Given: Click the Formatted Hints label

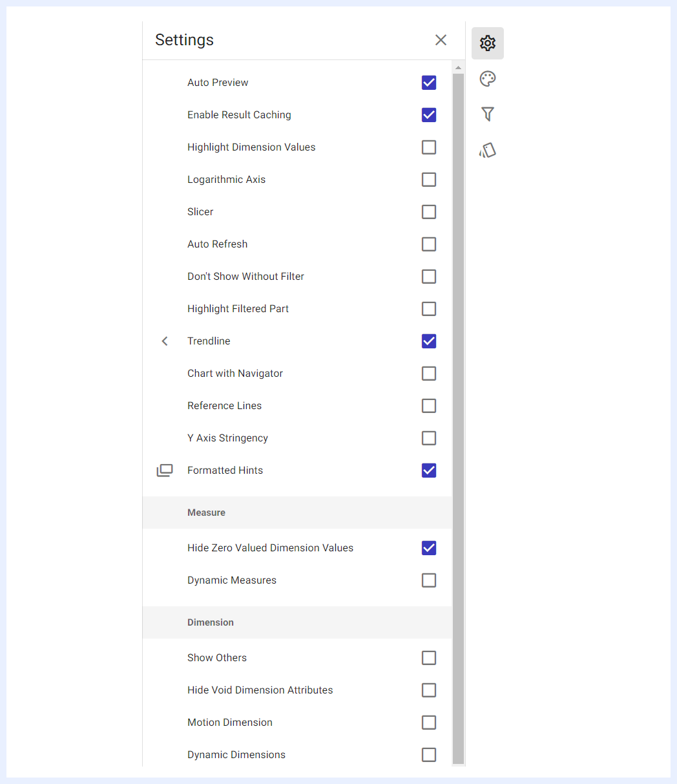Looking at the screenshot, I should click(x=225, y=471).
